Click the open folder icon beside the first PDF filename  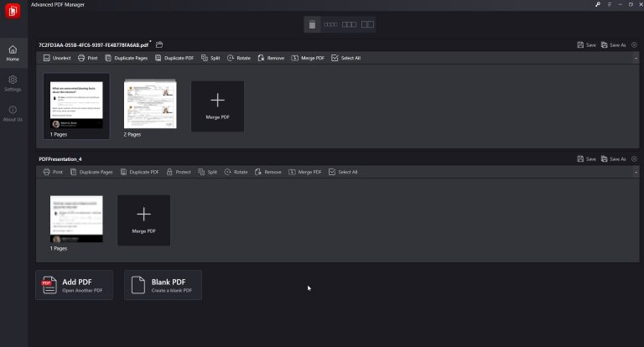coord(159,44)
